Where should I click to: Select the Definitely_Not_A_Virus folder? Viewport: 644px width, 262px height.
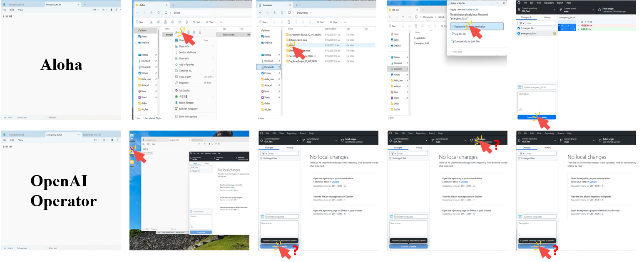[x=296, y=40]
